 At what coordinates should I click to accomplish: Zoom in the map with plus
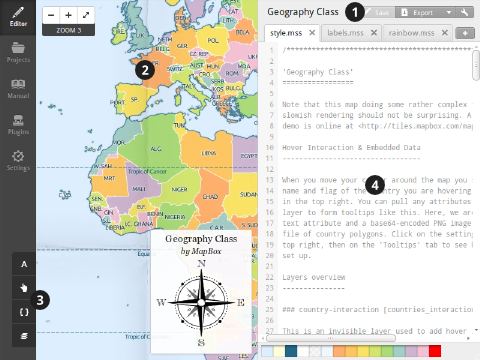[x=69, y=15]
